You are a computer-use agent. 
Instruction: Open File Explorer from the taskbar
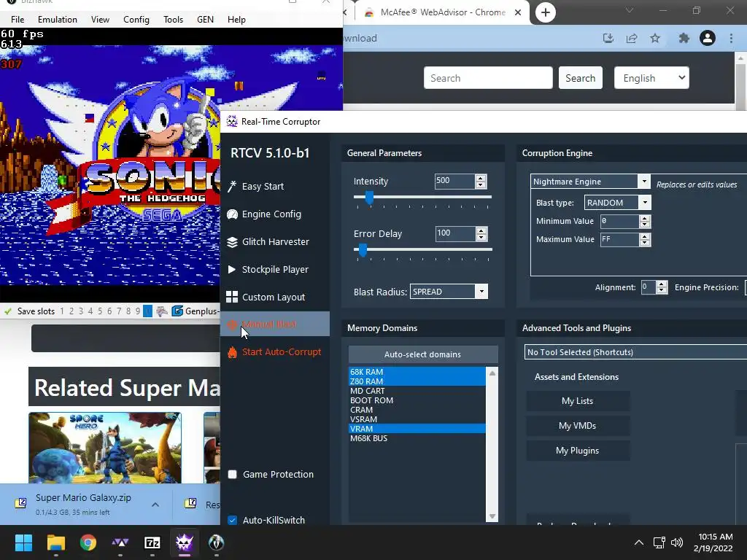coord(55,542)
